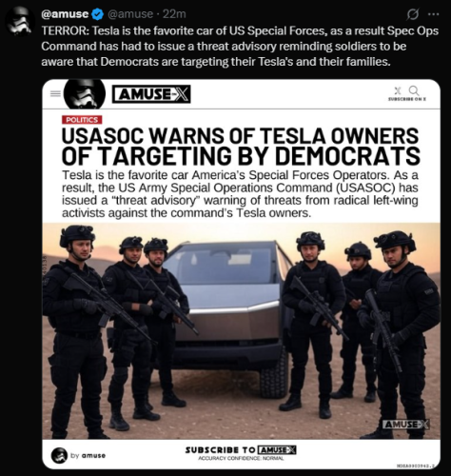The height and width of the screenshot is (476, 451).
Task: Click the article summary paragraph text
Action: [240, 194]
